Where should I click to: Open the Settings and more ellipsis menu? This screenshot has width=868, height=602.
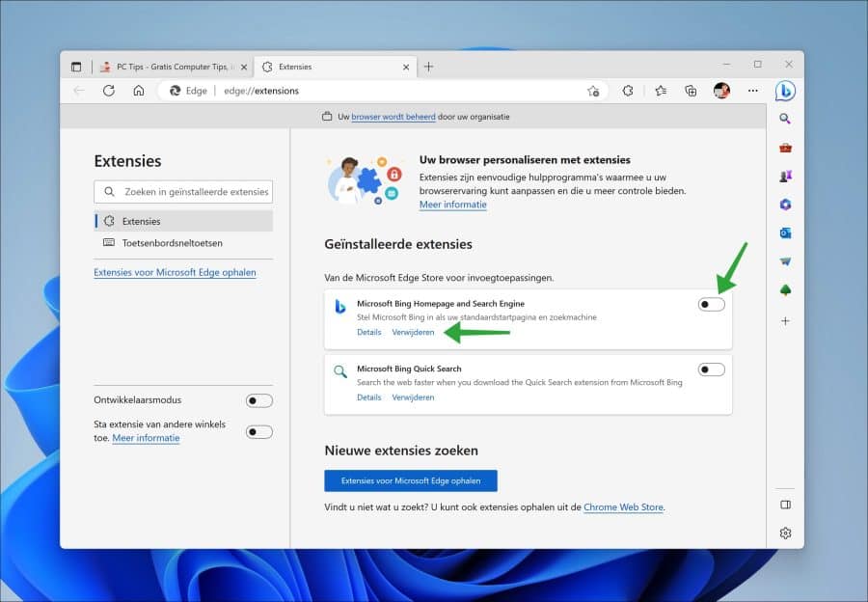point(753,91)
